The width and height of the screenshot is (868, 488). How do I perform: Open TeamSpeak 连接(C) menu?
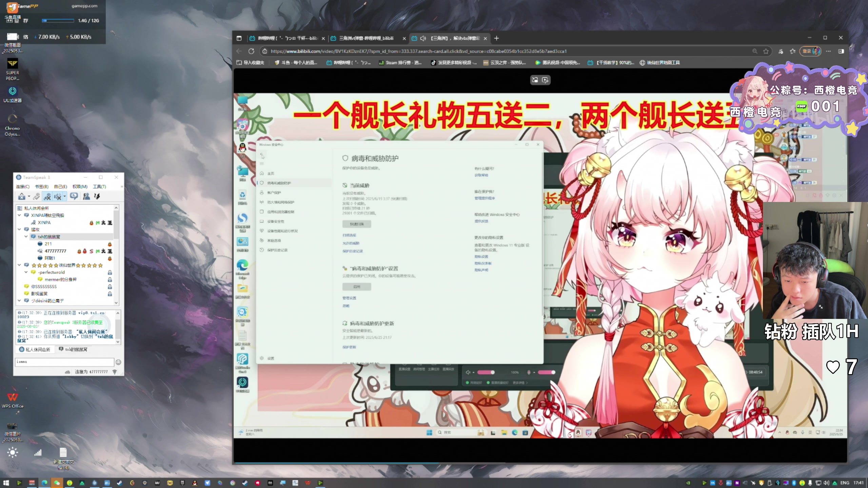(23, 186)
